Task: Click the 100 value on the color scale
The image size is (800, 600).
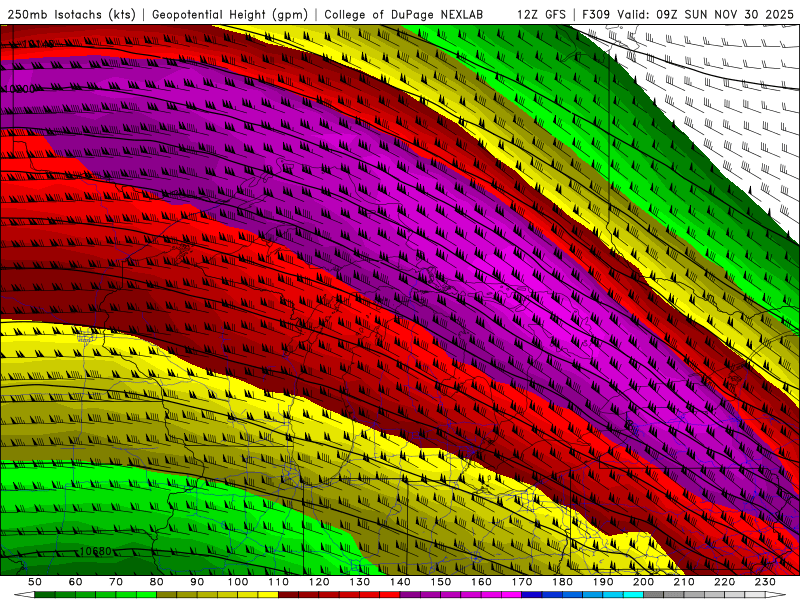Action: click(238, 582)
